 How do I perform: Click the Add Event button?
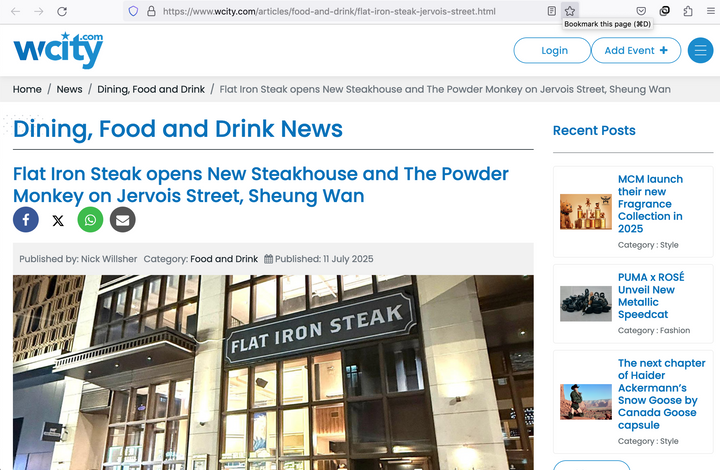coord(636,50)
